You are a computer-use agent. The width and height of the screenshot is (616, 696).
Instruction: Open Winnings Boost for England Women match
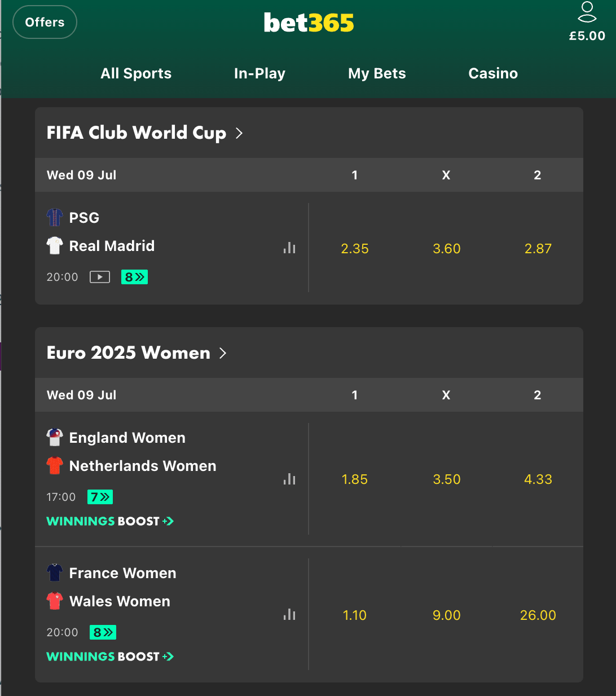point(110,521)
